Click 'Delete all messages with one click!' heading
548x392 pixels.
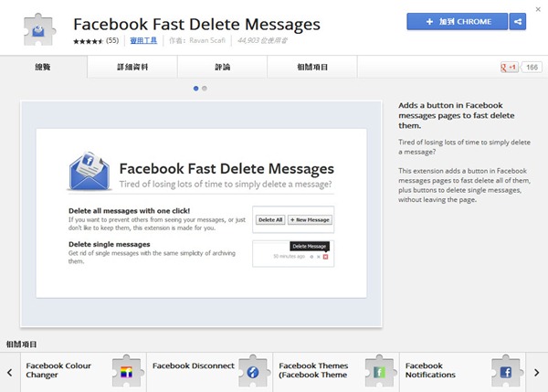pos(129,211)
